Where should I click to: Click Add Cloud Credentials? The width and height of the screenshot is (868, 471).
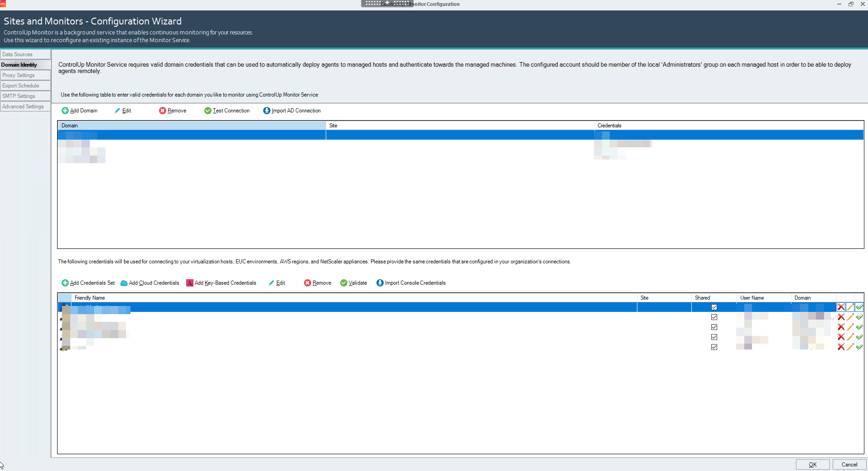point(150,283)
